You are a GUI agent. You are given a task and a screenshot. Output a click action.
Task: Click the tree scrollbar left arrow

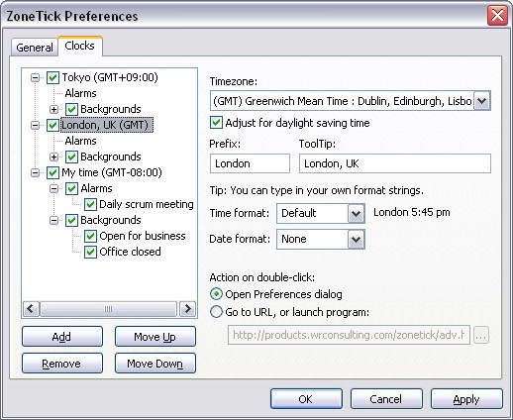[31, 309]
